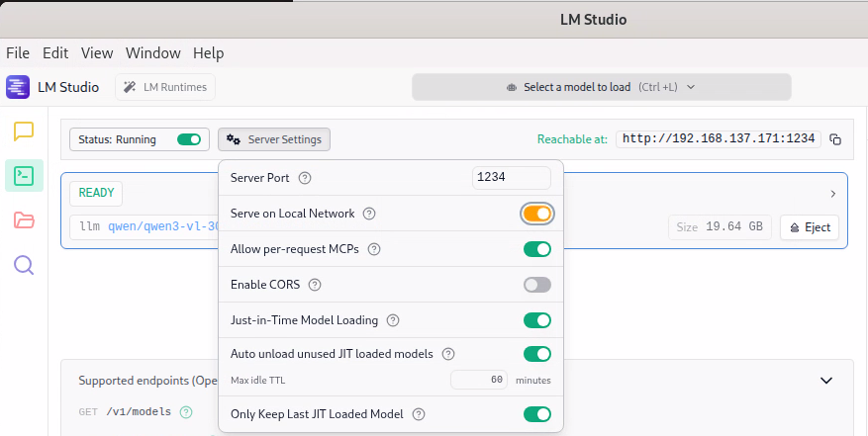Toggle the server Status Running switch
The width and height of the screenshot is (868, 436).
pos(189,139)
